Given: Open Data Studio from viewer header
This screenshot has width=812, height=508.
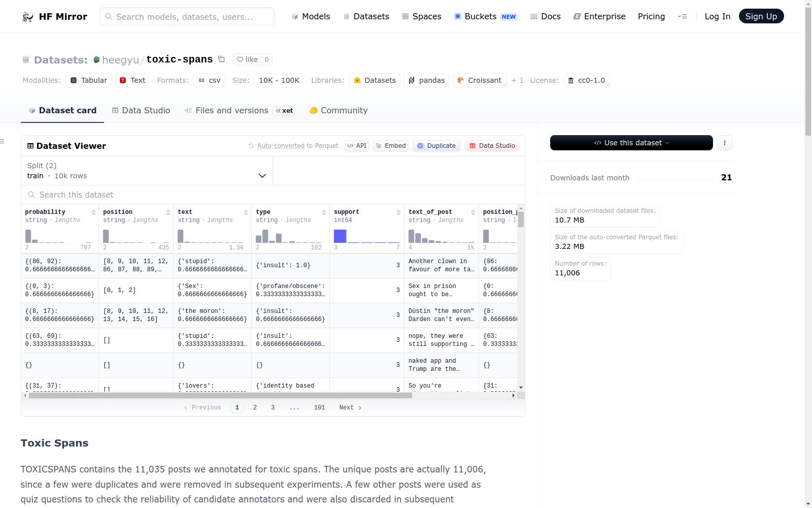Looking at the screenshot, I should [x=492, y=146].
